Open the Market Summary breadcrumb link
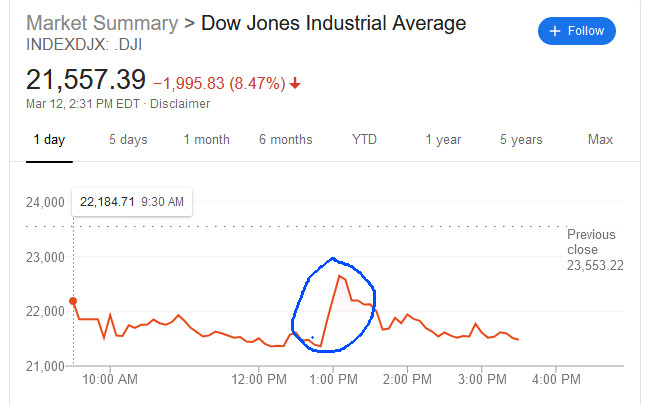Screen dimensions: 653x405 click(102, 23)
